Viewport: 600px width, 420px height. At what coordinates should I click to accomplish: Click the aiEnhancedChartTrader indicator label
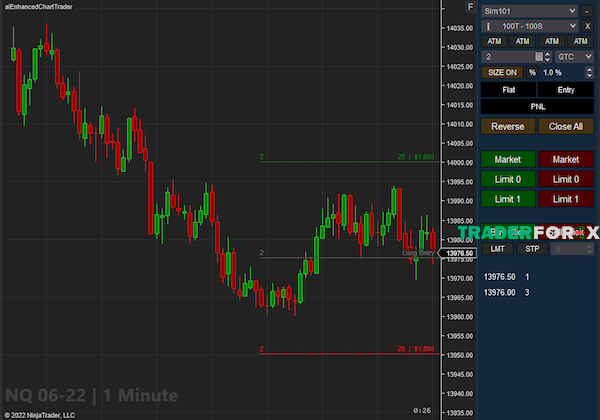pyautogui.click(x=39, y=7)
